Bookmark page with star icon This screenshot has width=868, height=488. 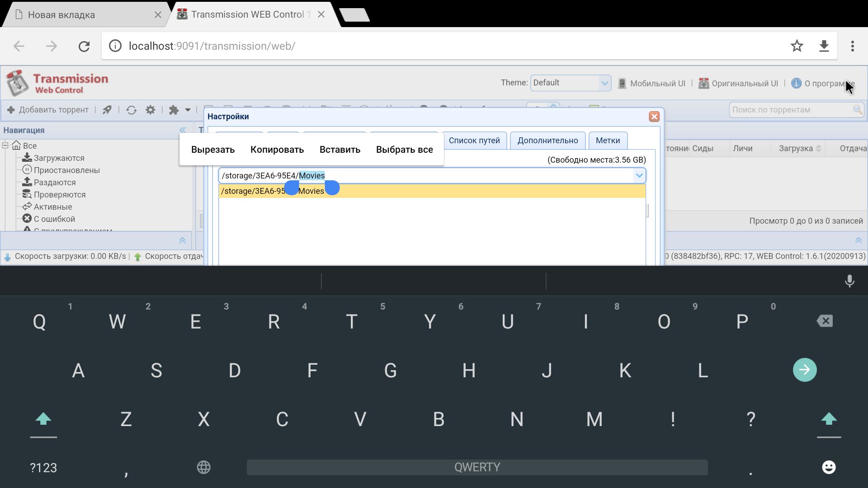click(797, 46)
